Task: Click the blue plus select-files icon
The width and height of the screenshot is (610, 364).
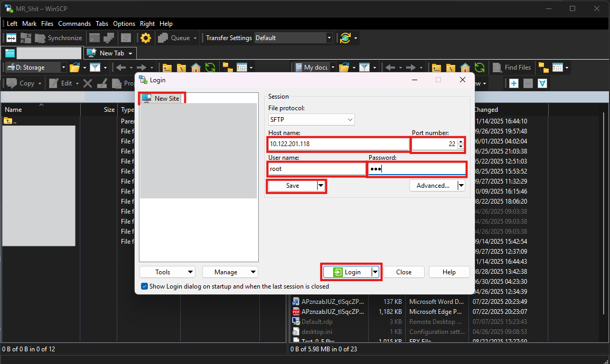Action: pos(513,83)
